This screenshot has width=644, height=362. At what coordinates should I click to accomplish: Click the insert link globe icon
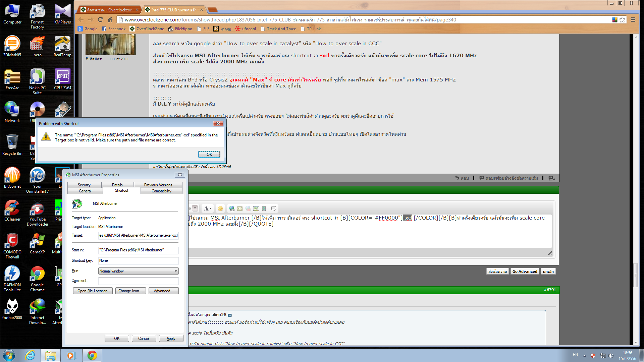coord(231,208)
